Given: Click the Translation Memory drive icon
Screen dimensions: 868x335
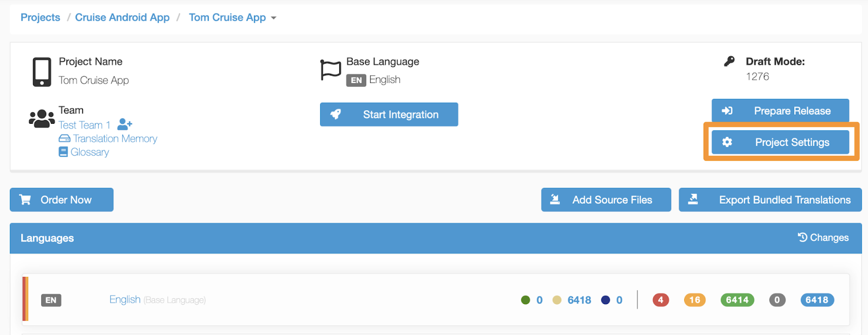Looking at the screenshot, I should [65, 138].
